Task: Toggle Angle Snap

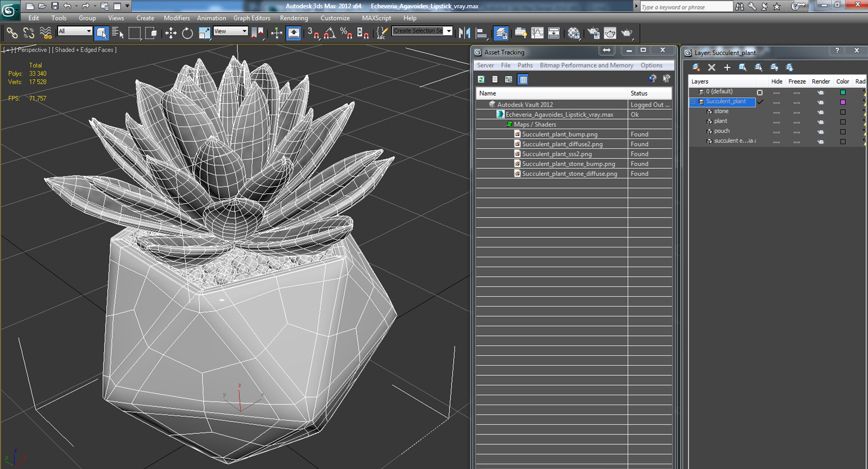Action: (x=330, y=33)
